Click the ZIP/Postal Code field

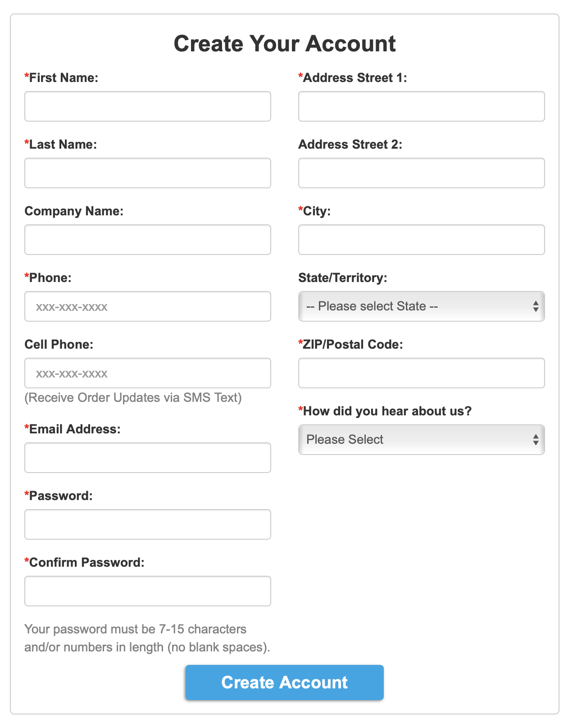(422, 373)
